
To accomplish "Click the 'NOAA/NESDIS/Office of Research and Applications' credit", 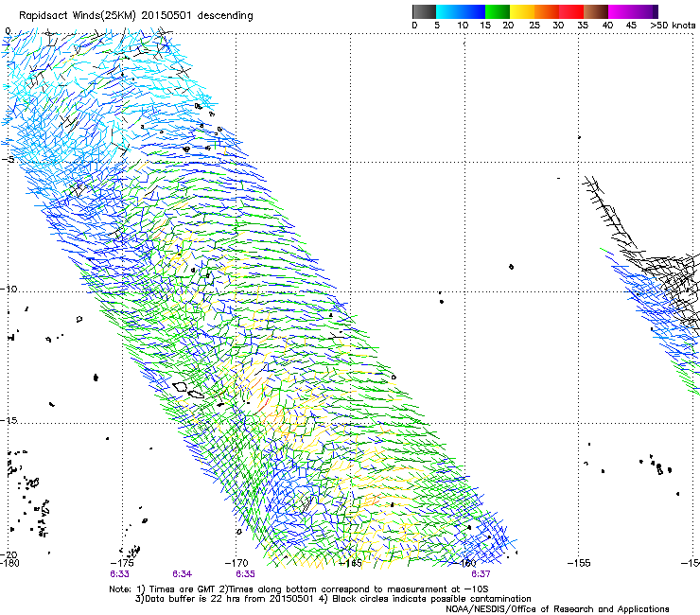I will pos(557,609).
